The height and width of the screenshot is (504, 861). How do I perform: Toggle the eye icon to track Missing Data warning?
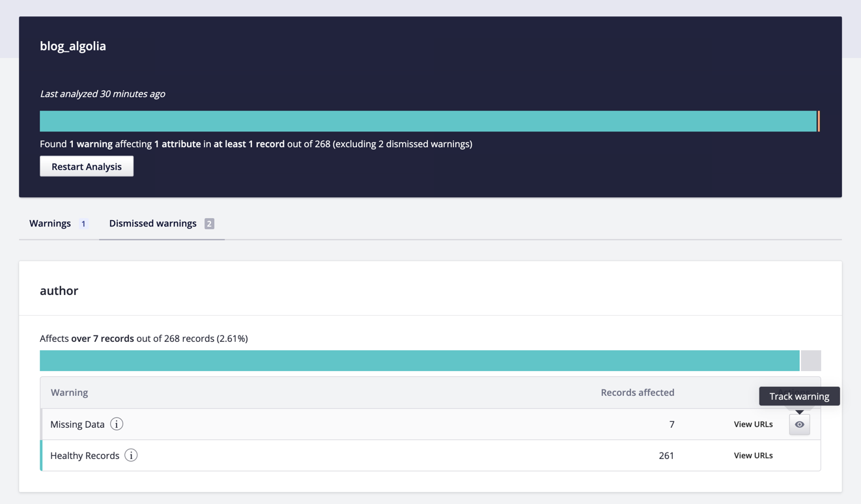click(x=799, y=424)
